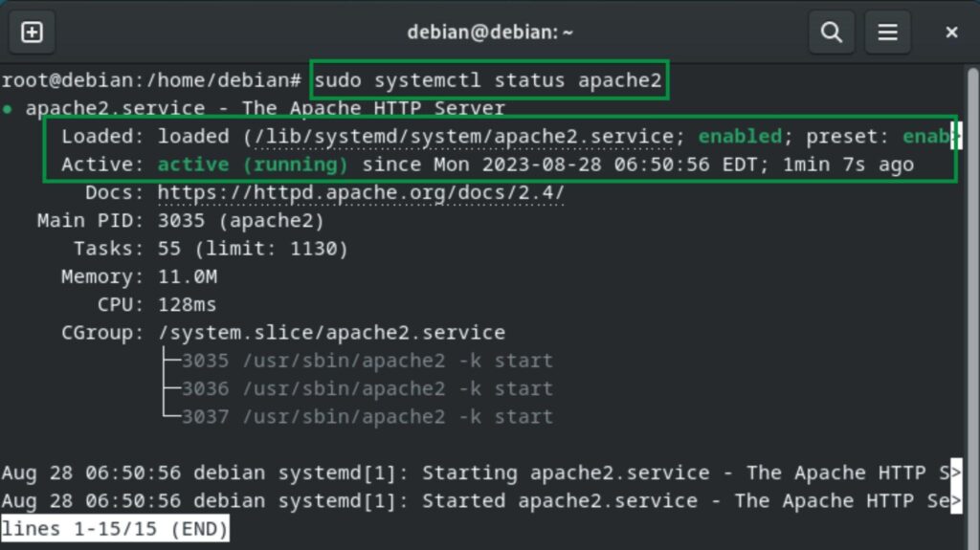Click the Memory value 11.0M
This screenshot has width=980, height=550.
pos(187,276)
